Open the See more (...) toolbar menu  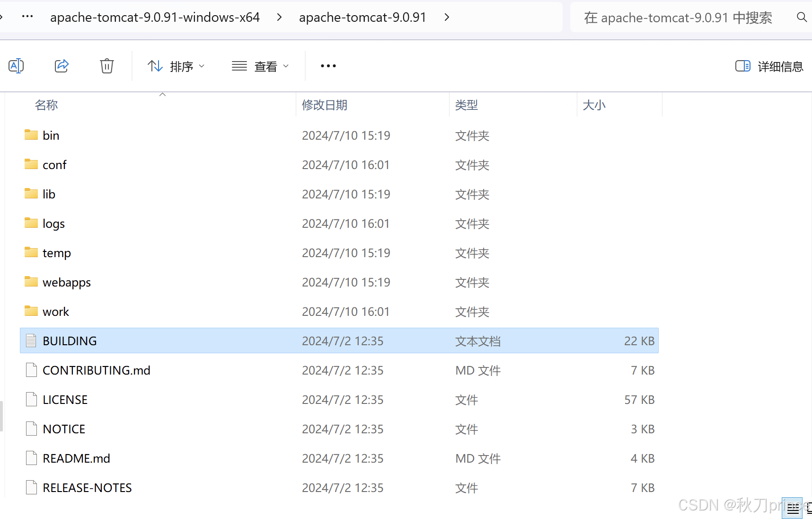click(x=328, y=66)
